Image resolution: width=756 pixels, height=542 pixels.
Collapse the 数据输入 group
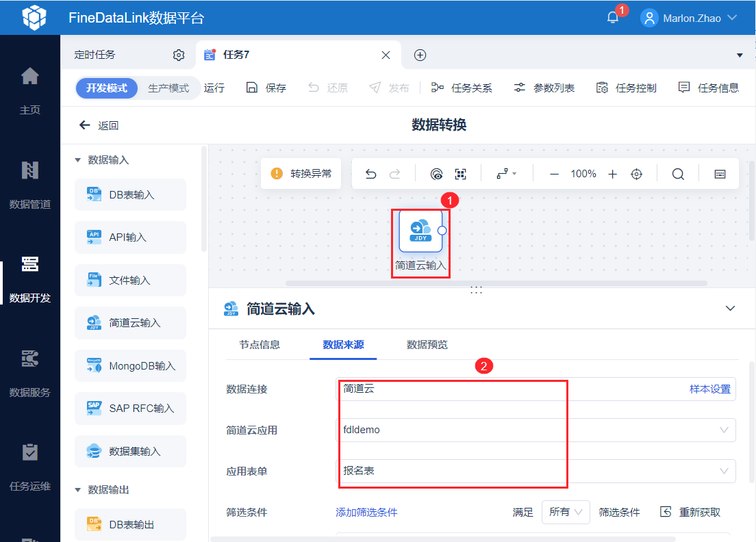(77, 160)
